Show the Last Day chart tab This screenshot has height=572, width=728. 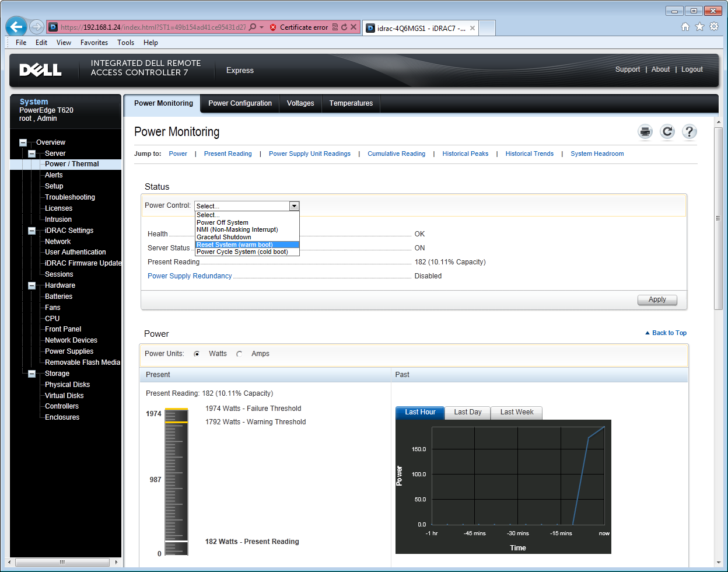[468, 412]
